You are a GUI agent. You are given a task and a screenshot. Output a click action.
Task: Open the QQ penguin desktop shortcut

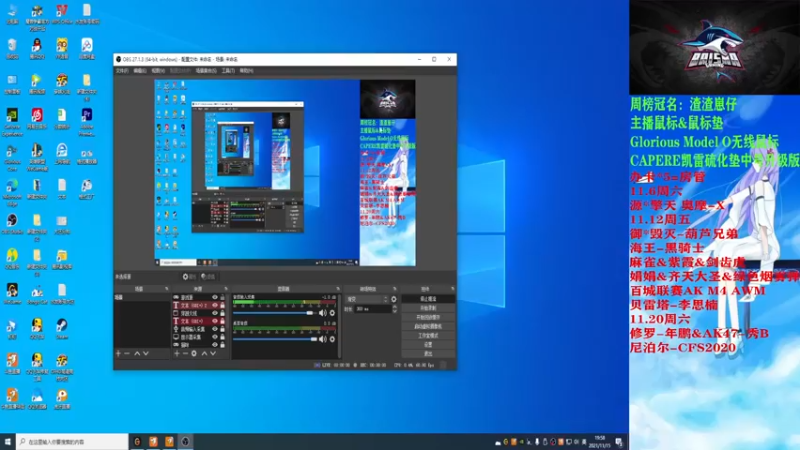[37, 48]
